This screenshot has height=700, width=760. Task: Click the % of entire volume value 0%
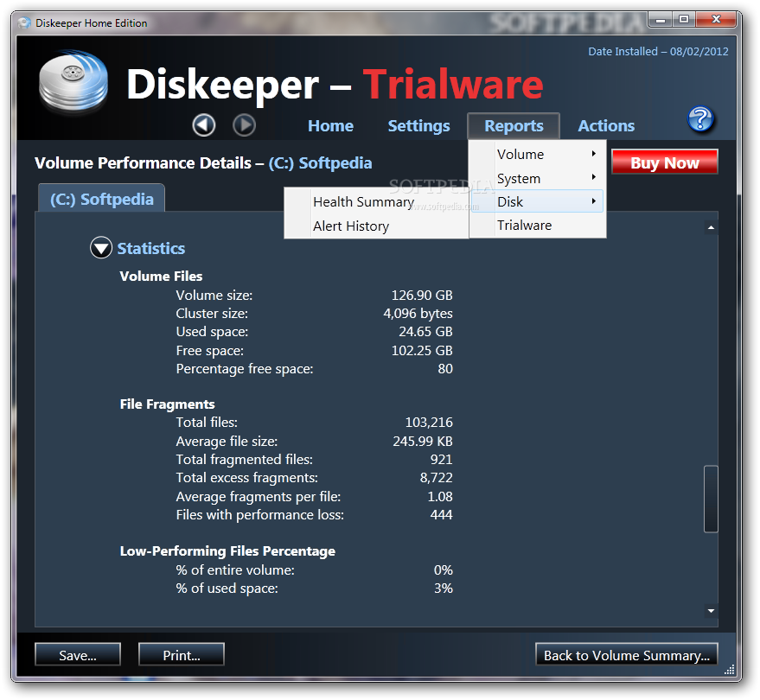443,570
